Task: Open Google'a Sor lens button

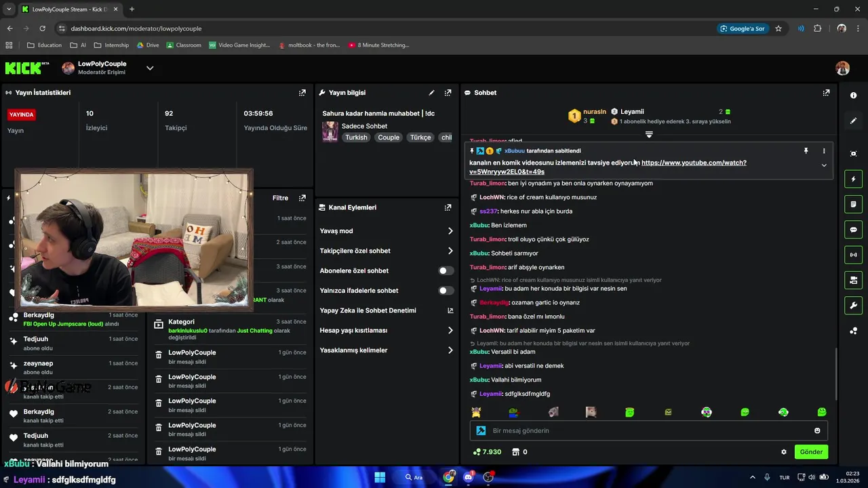Action: (742, 28)
